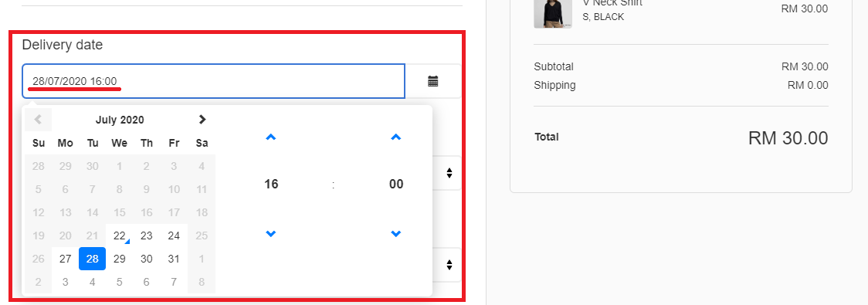The width and height of the screenshot is (868, 305).
Task: Increase the hour with up arrow
Action: [x=271, y=137]
